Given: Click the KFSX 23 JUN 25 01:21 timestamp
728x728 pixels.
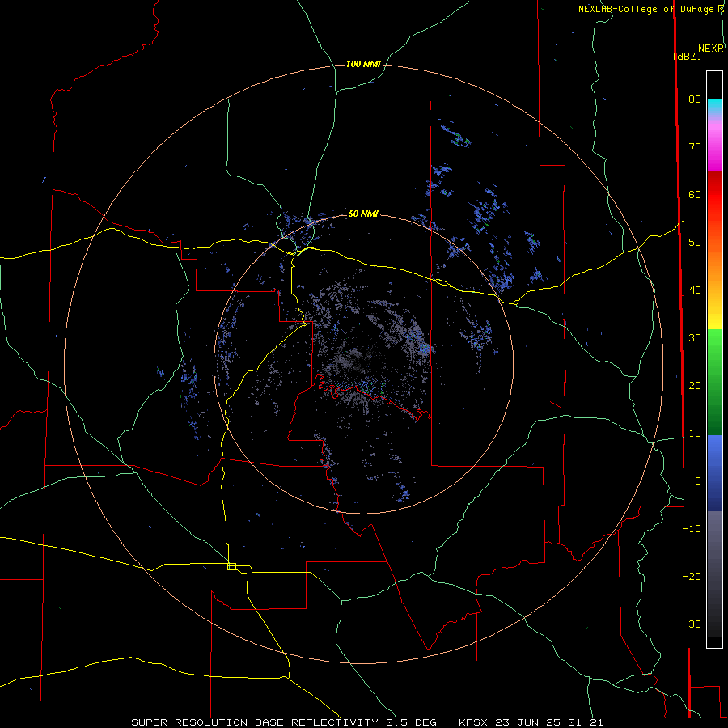Looking at the screenshot, I should [x=531, y=722].
